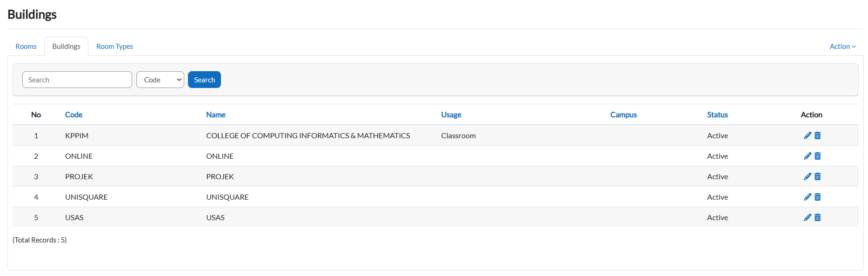Edit the KPPIM building row
Image resolution: width=868 pixels, height=276 pixels.
[x=807, y=135]
